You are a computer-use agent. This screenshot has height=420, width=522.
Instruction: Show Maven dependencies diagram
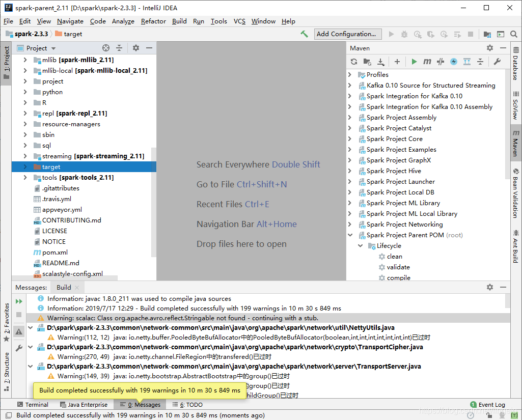467,62
